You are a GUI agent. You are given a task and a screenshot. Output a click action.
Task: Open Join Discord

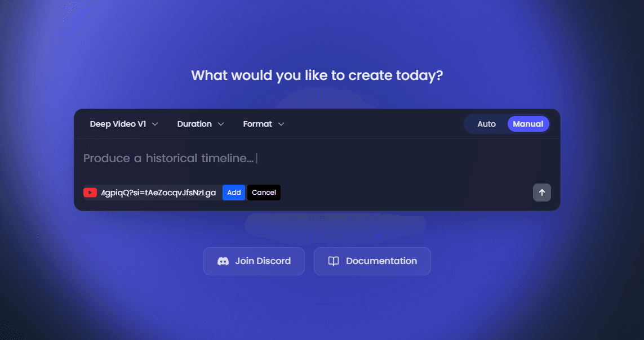[x=254, y=261]
